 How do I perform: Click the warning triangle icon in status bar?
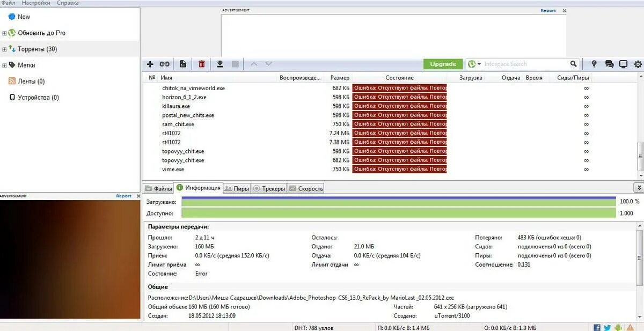click(629, 327)
